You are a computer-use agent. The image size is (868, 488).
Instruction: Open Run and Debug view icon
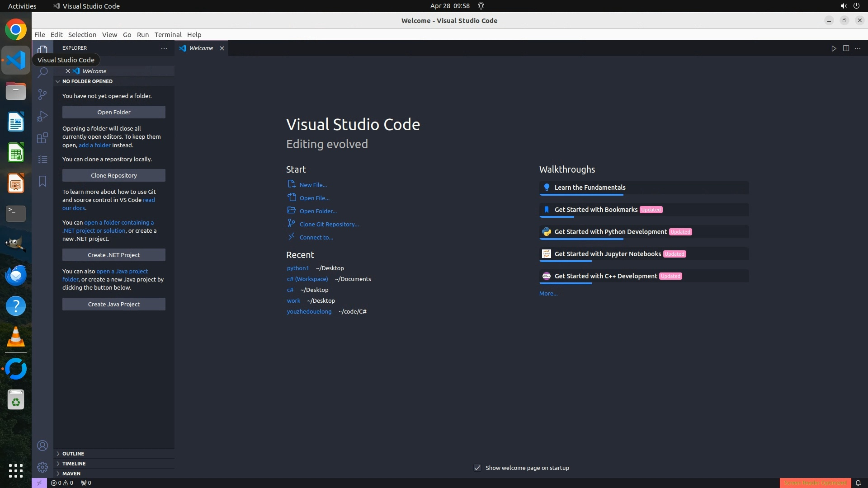coord(42,116)
